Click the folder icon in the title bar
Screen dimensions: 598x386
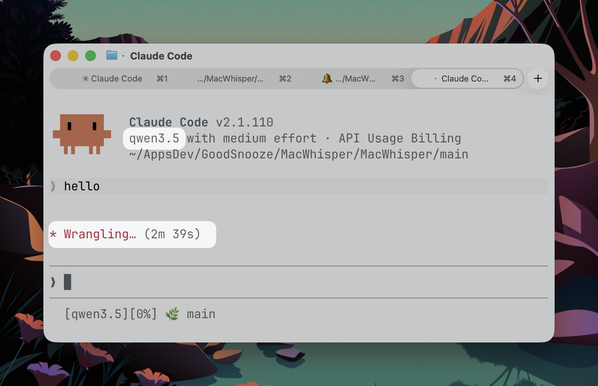(x=112, y=56)
